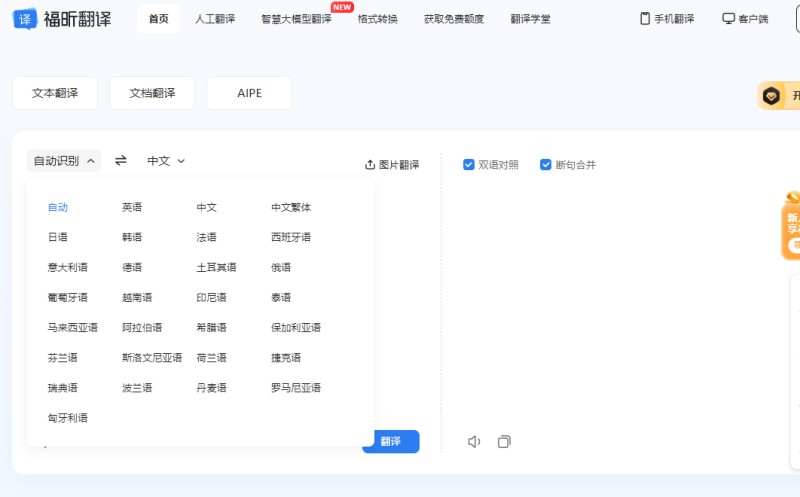Select 罗马尼亚语 in language list
800x497 pixels.
[x=296, y=388]
